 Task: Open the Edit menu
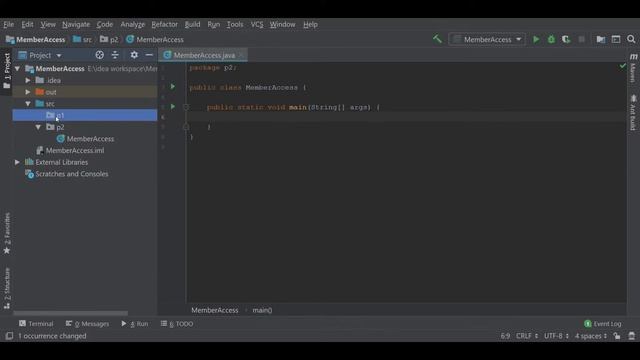click(27, 24)
